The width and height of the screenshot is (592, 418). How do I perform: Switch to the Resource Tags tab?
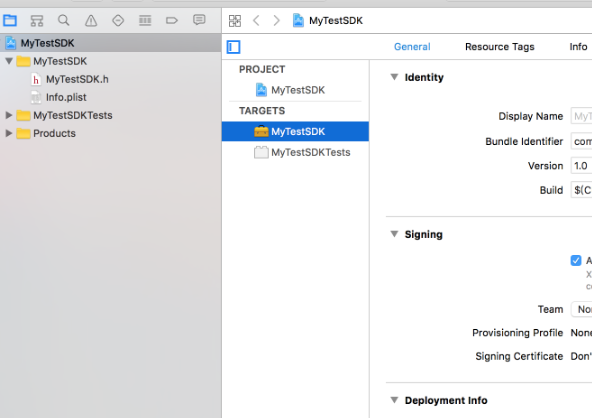500,46
